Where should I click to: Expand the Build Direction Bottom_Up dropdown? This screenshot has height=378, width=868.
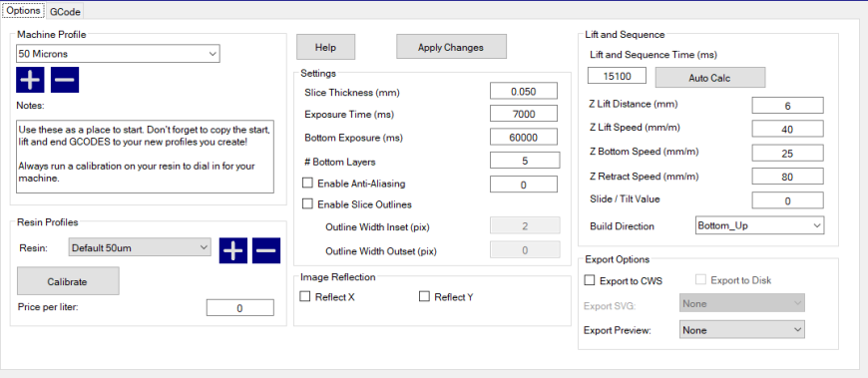pos(759,225)
